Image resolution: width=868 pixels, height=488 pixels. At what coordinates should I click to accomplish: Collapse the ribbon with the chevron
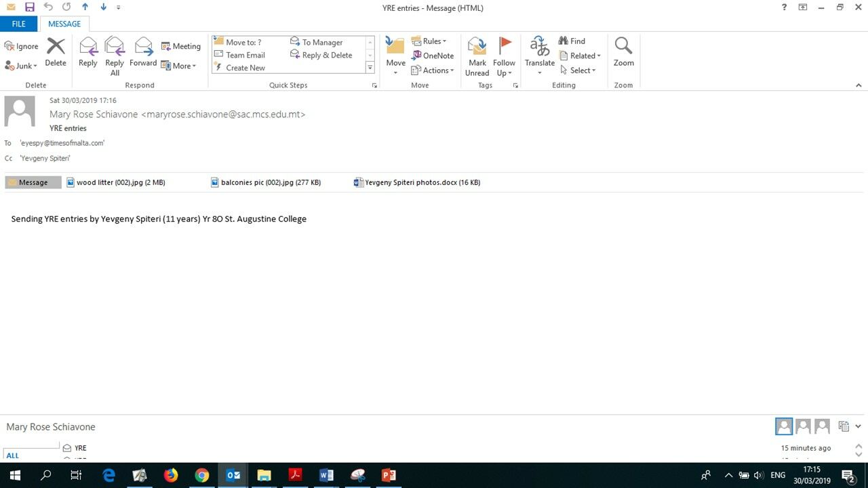859,85
